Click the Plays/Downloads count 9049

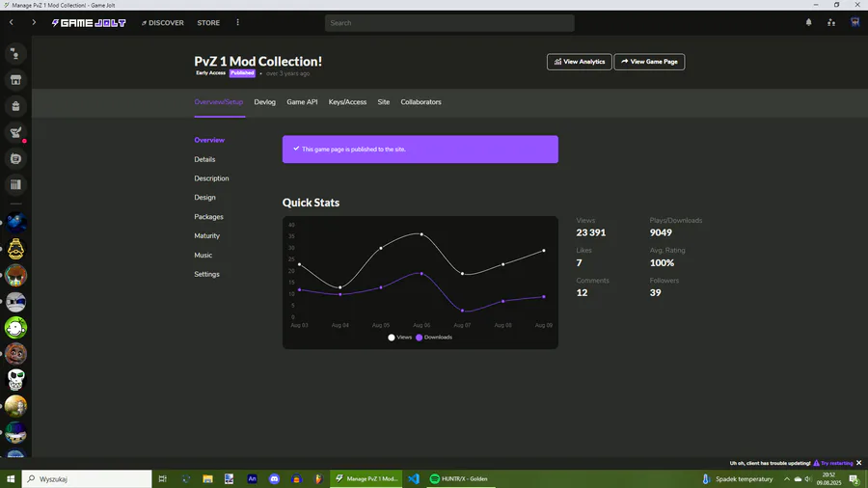click(661, 233)
